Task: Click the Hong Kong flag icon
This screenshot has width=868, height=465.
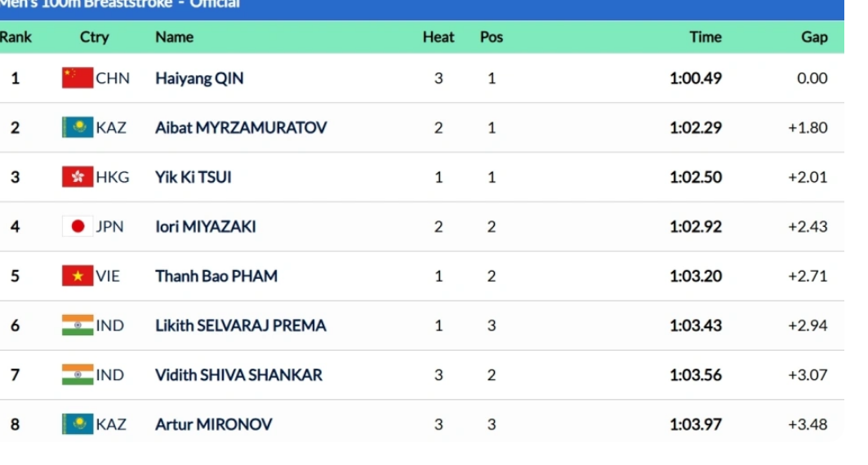Action: [78, 177]
